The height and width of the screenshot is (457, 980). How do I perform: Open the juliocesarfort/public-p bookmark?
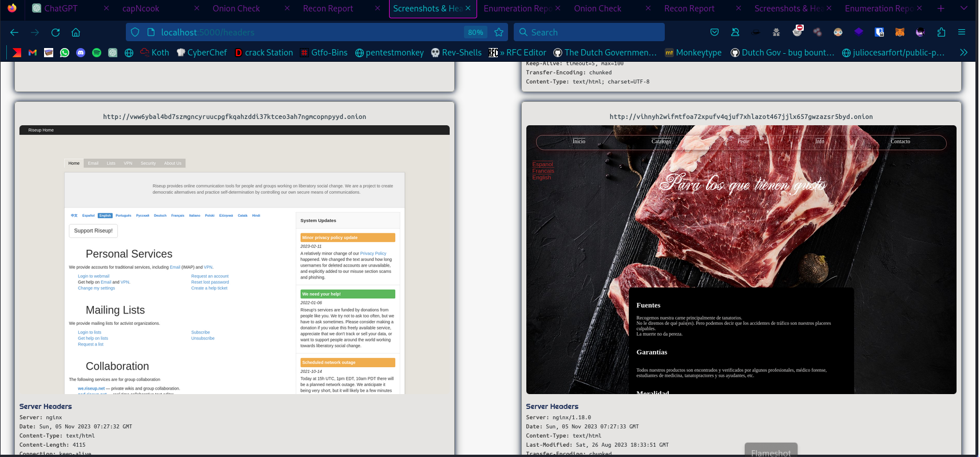click(893, 53)
